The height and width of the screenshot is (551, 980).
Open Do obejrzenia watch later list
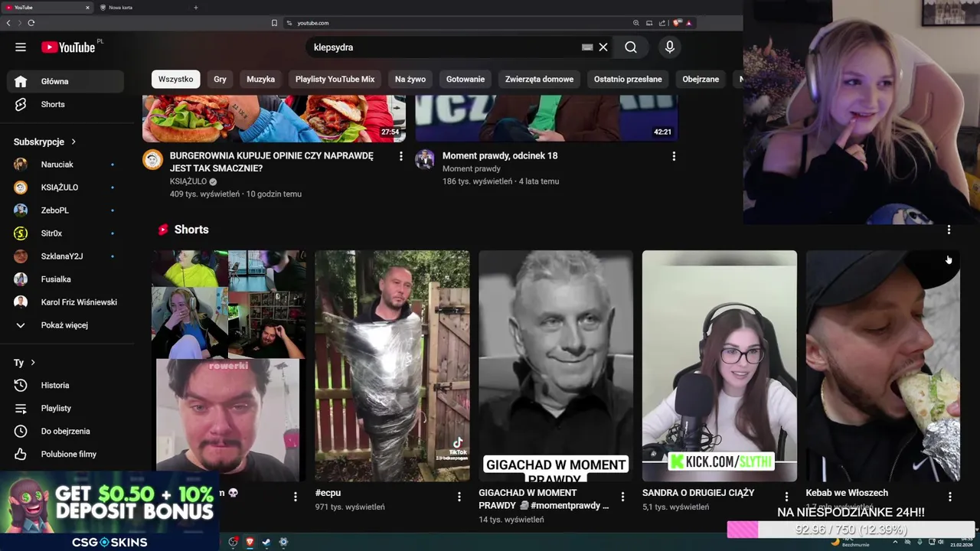[65, 432]
